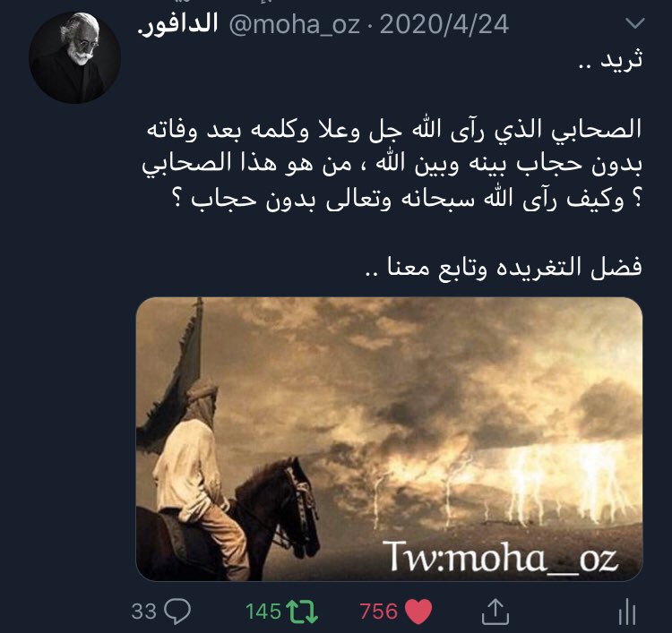672x633 pixels.
Task: Click the ثريد .. opening line
Action: 611,59
